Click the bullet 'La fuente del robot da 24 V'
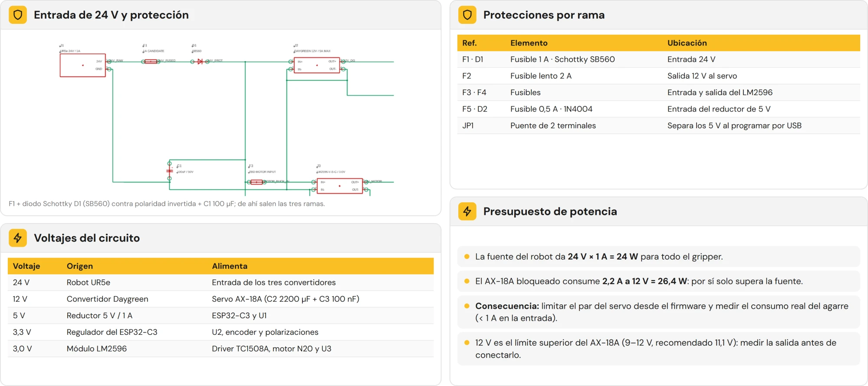868x386 pixels. point(659,257)
